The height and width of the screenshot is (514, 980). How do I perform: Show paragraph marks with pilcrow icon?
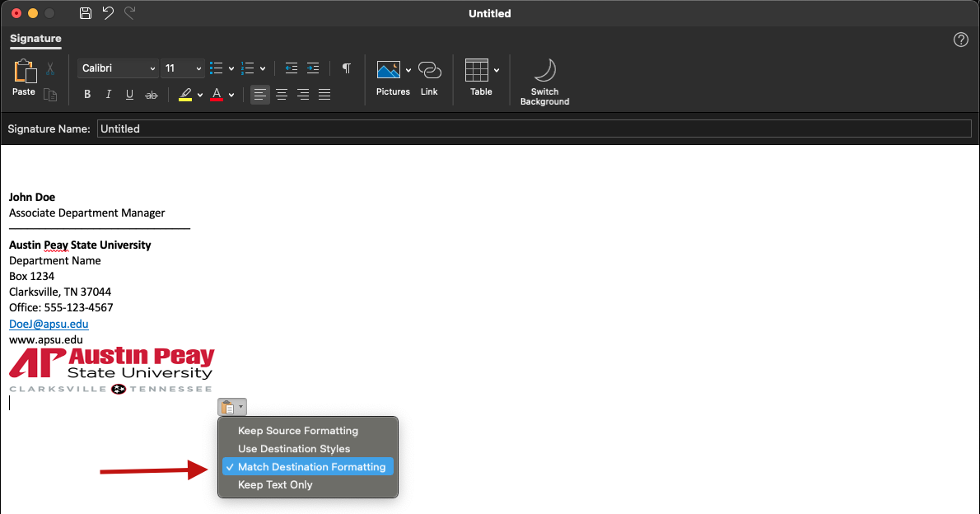[347, 68]
